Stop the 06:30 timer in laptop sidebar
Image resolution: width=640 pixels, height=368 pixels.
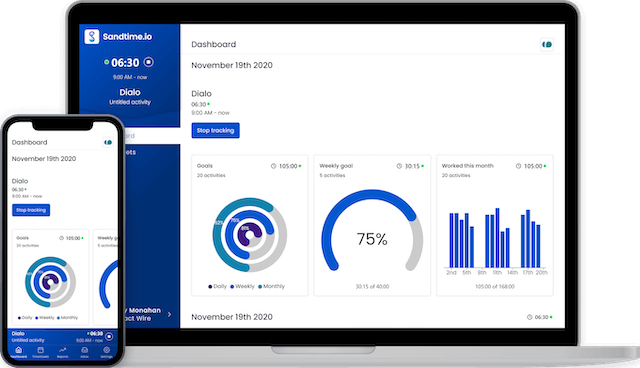pos(149,62)
